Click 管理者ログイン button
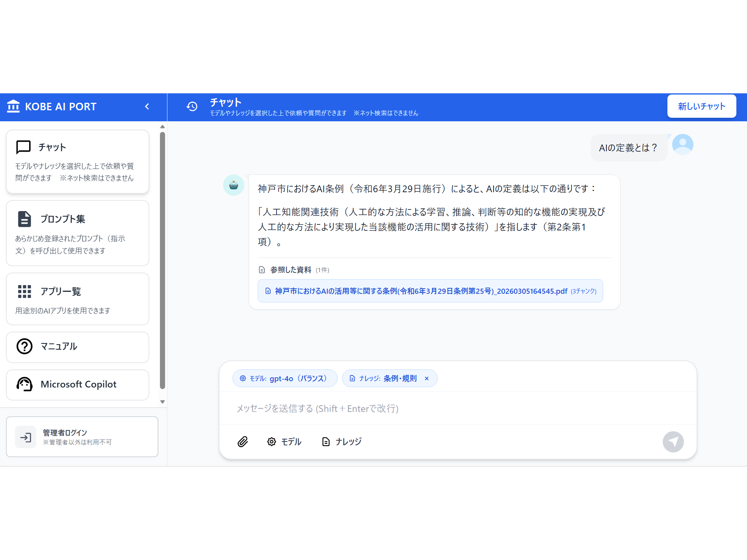The width and height of the screenshot is (747, 560). pos(82,437)
